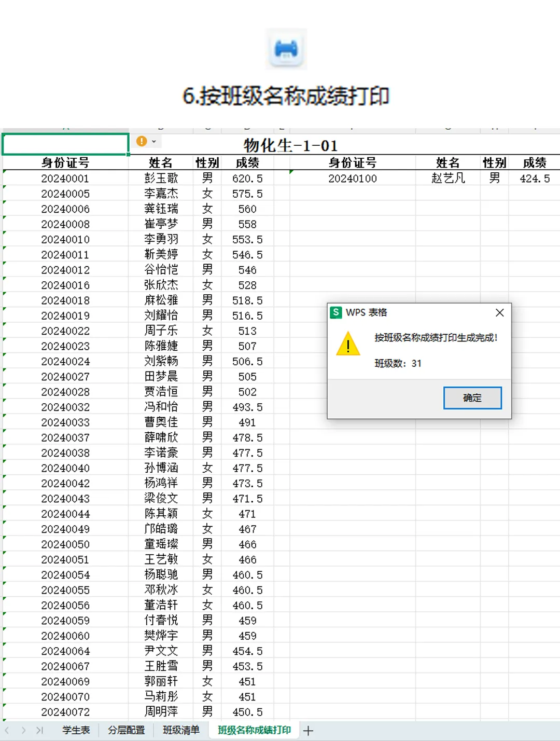Select name cell 王艺敏
Image resolution: width=560 pixels, height=741 pixels.
[161, 560]
